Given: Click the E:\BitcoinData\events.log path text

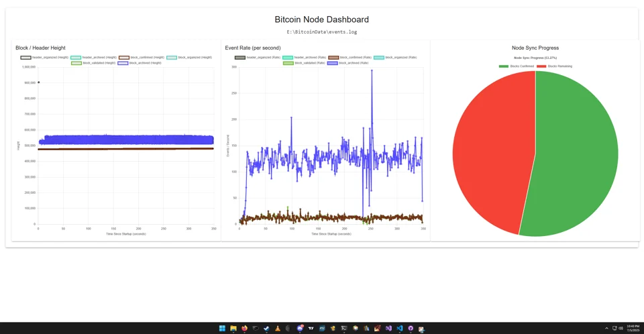Looking at the screenshot, I should click(x=321, y=32).
